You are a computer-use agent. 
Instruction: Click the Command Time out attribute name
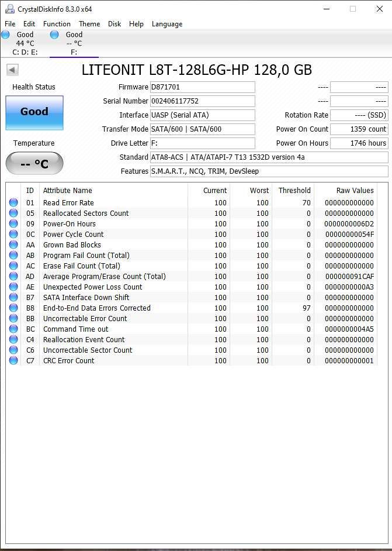pyautogui.click(x=76, y=329)
